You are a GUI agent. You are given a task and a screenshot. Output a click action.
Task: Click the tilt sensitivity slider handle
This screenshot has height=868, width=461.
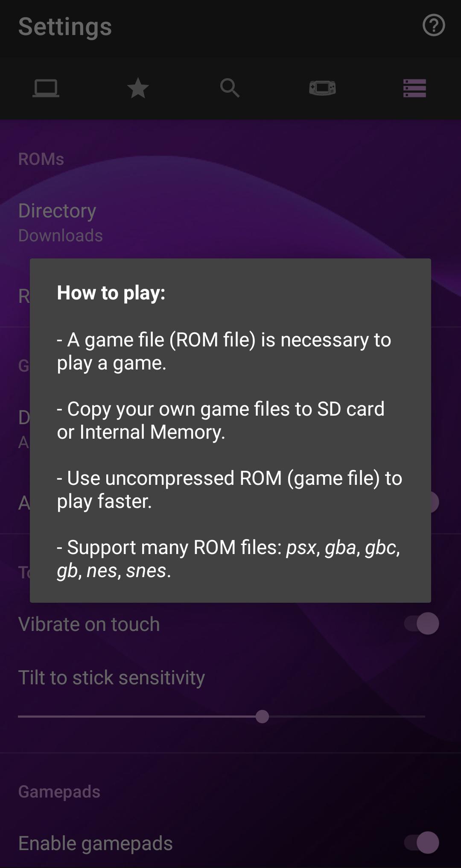(262, 716)
